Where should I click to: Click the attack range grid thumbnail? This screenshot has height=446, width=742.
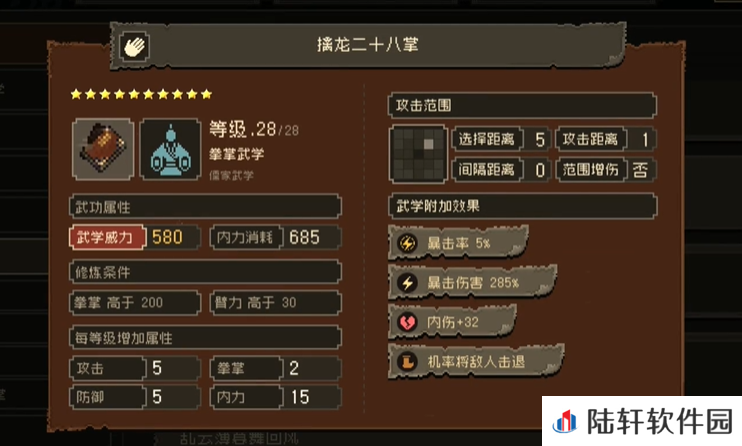[x=418, y=154]
